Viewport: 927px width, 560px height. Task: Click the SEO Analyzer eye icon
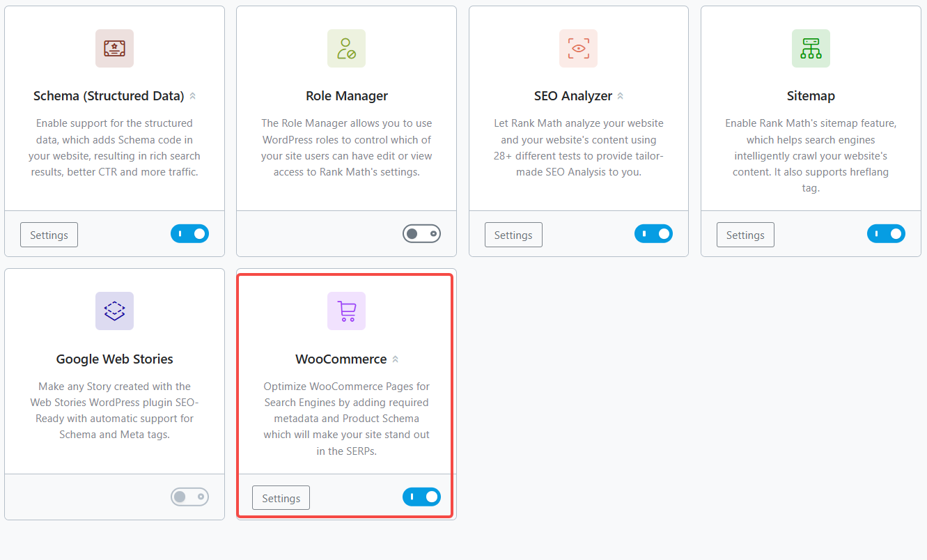coord(578,48)
